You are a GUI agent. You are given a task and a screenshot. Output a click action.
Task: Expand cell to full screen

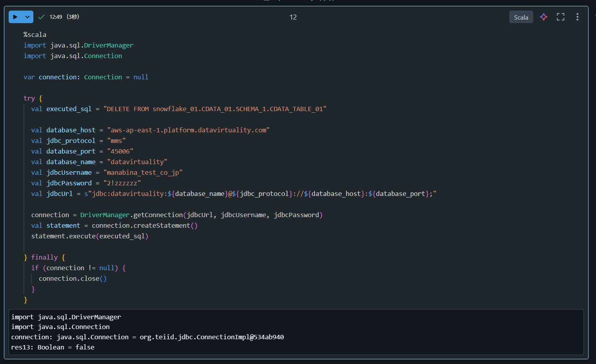pos(561,17)
